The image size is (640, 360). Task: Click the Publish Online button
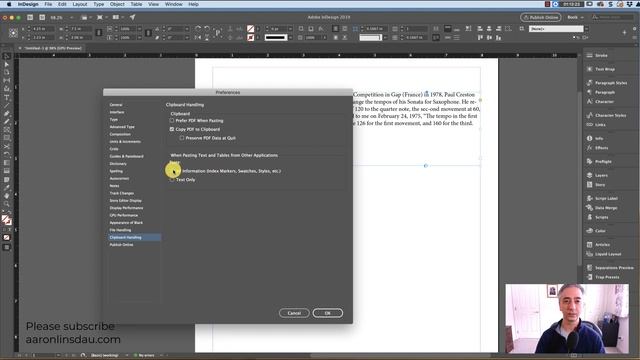coord(540,18)
